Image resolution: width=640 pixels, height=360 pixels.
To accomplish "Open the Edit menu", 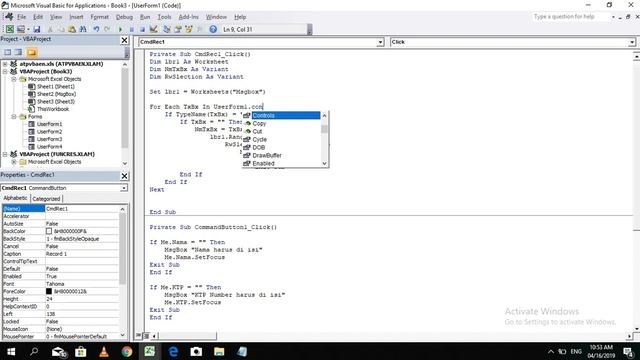I will 38,17.
